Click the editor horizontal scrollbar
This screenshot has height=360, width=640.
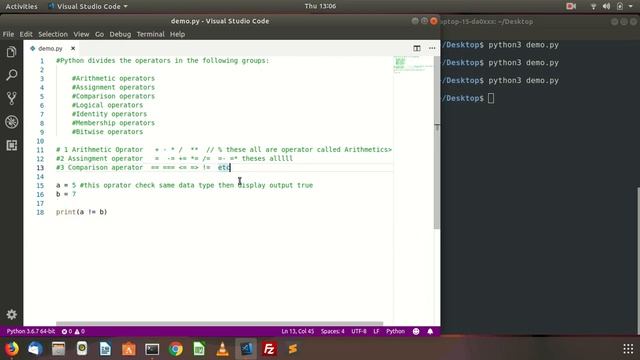tap(220, 323)
